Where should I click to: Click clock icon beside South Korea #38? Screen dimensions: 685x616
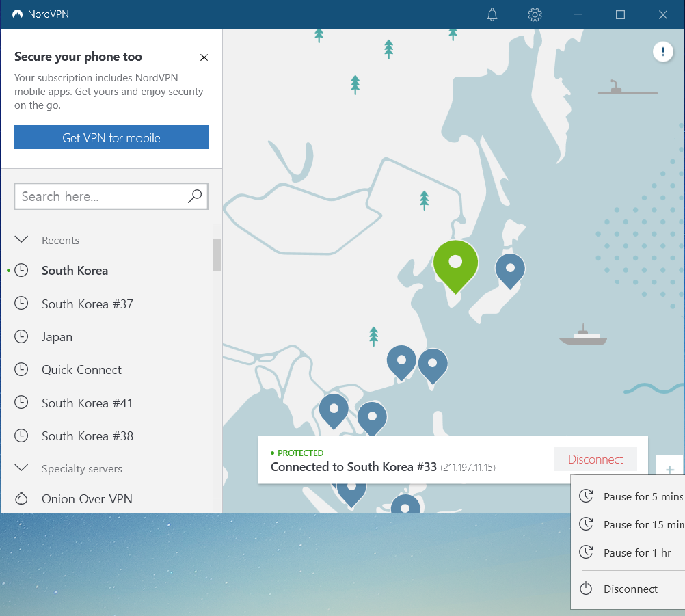(21, 435)
